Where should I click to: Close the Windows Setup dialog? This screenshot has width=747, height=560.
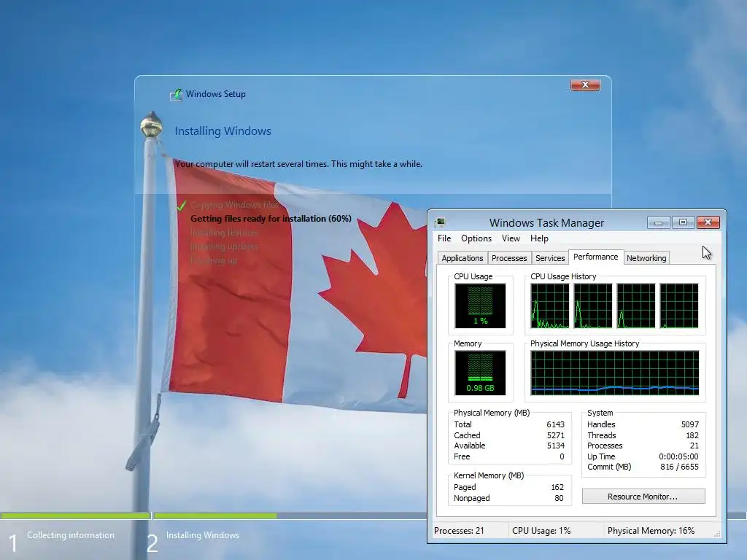[585, 85]
